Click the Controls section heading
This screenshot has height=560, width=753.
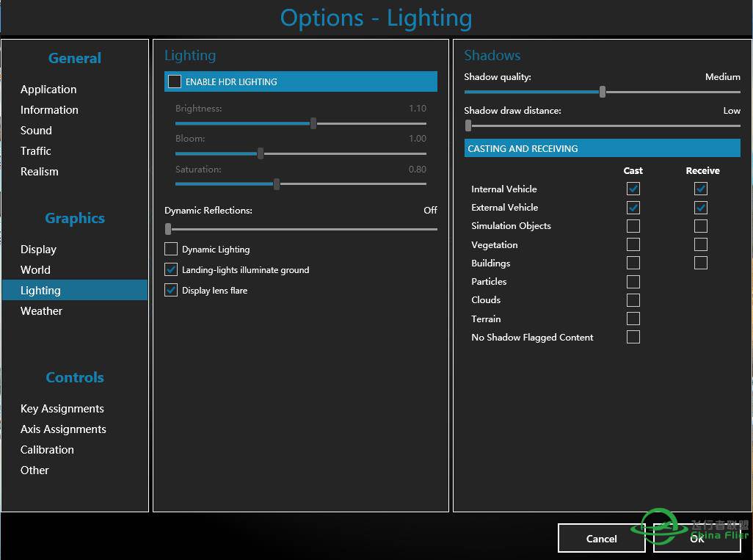click(74, 377)
